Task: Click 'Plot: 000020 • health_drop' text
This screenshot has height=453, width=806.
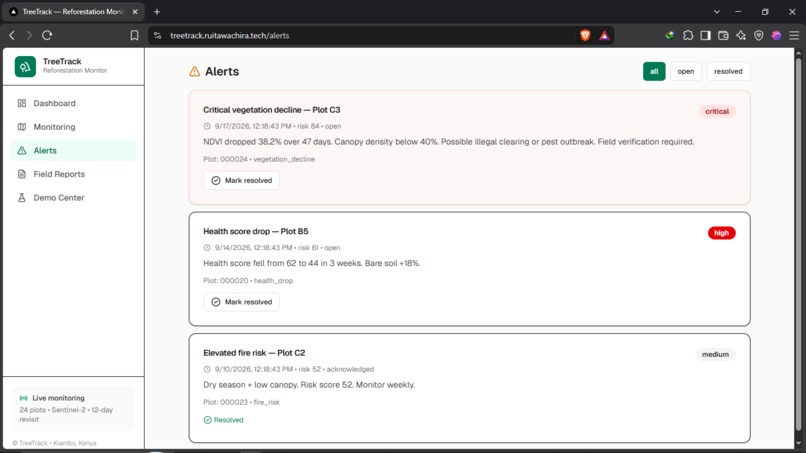Action: (x=248, y=281)
